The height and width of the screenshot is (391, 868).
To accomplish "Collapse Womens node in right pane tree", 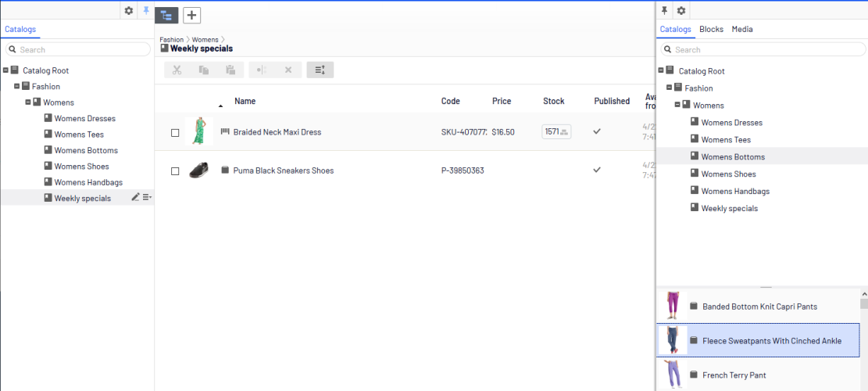I will [x=677, y=105].
